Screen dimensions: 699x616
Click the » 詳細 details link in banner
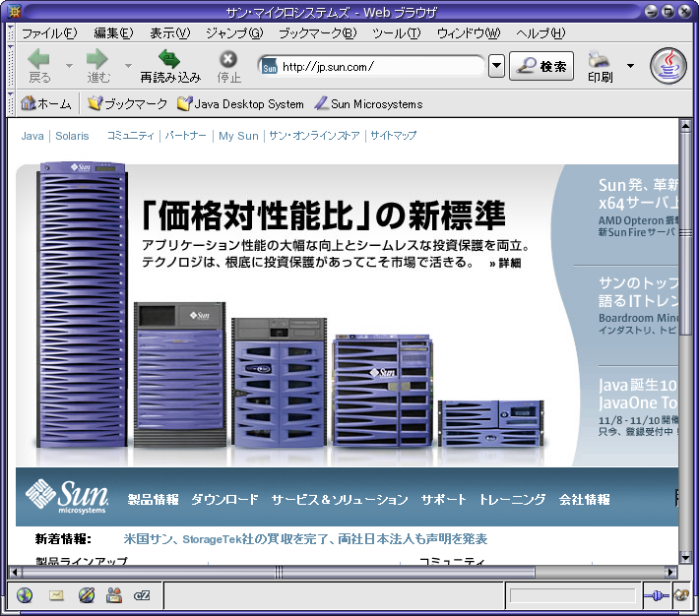point(505,263)
